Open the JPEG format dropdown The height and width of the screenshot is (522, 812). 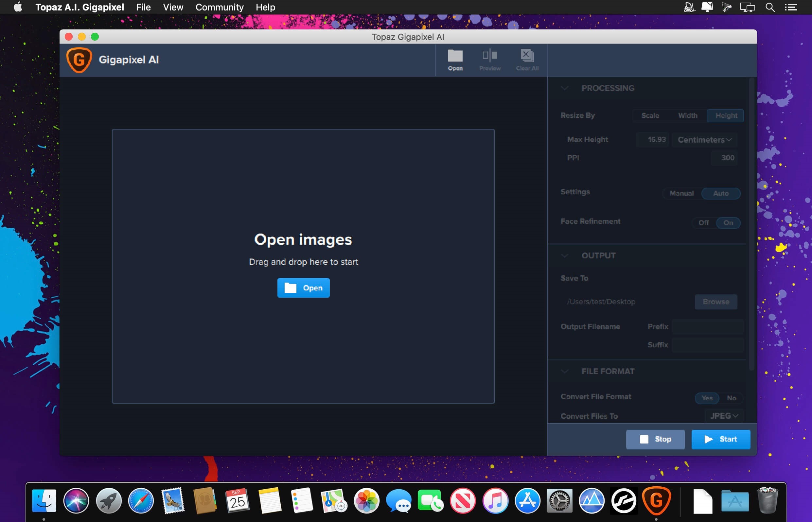(x=724, y=416)
